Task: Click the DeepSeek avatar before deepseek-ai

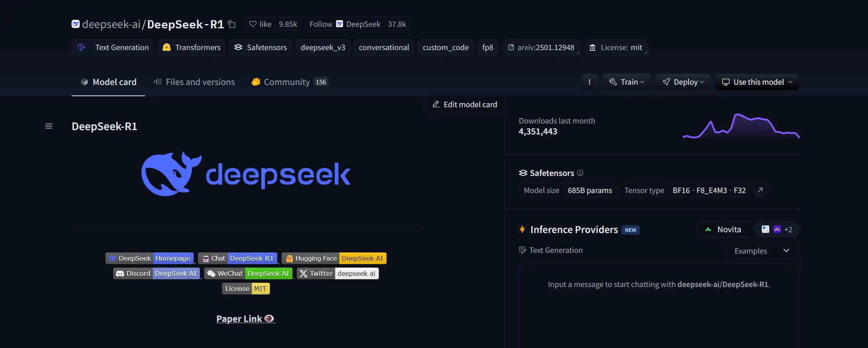Action: click(x=76, y=24)
